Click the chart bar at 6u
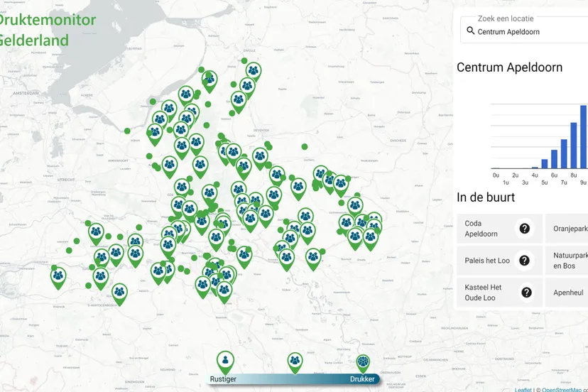 click(x=554, y=159)
